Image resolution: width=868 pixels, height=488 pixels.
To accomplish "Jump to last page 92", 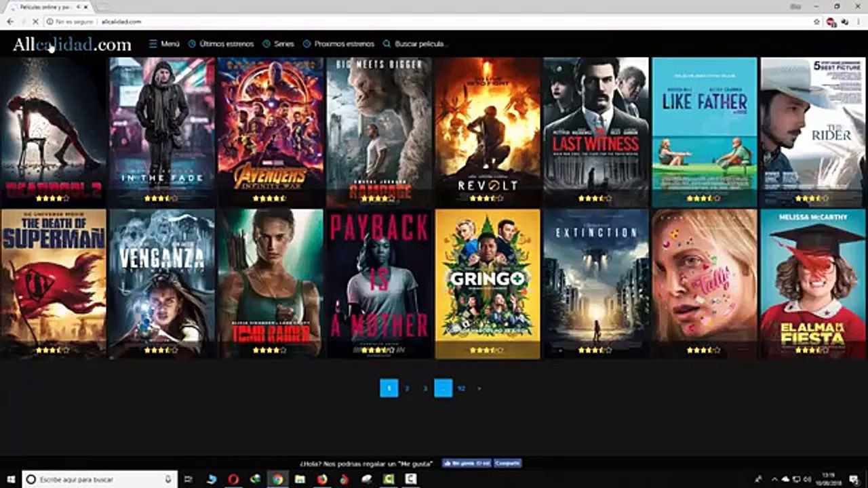I will 461,388.
